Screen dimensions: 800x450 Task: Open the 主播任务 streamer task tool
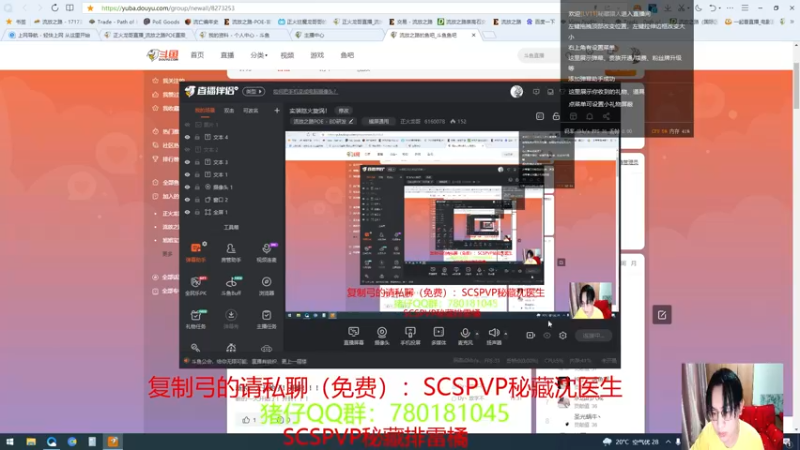coord(266,319)
